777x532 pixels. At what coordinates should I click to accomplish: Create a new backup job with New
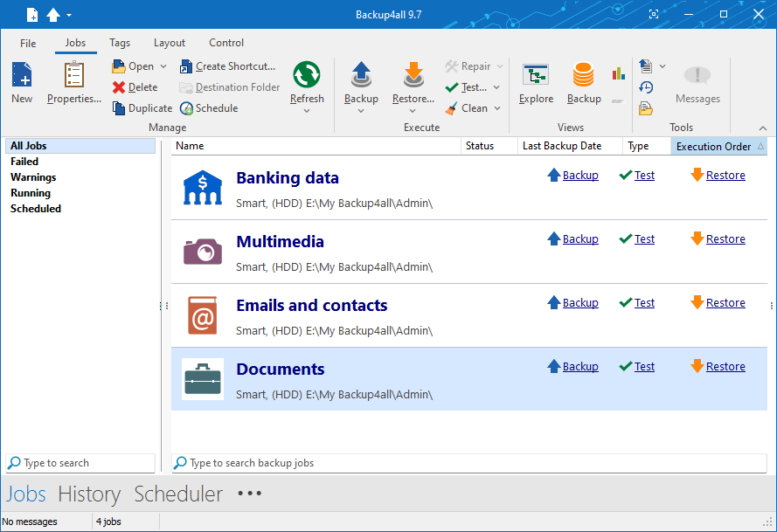click(22, 82)
